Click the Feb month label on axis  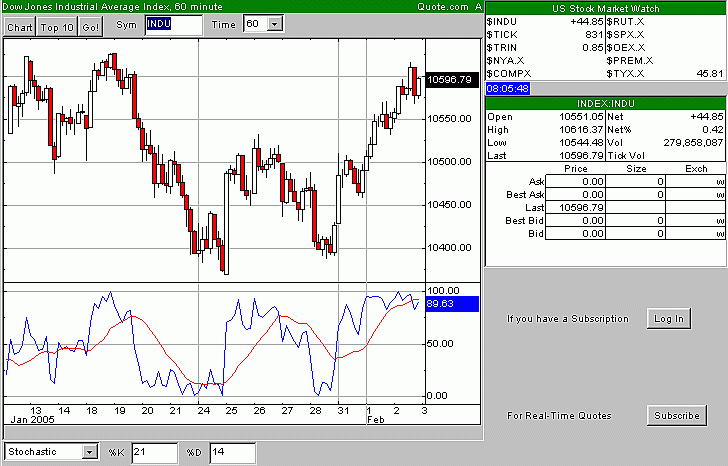[376, 420]
